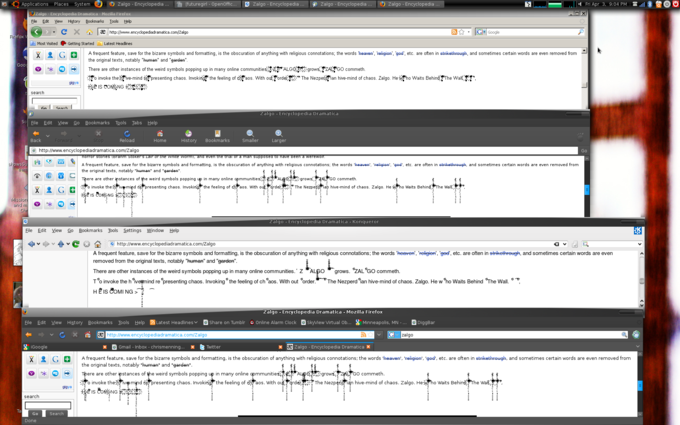
Task: Click the blue back arrow in Konqueror toolbar
Action: [31, 244]
